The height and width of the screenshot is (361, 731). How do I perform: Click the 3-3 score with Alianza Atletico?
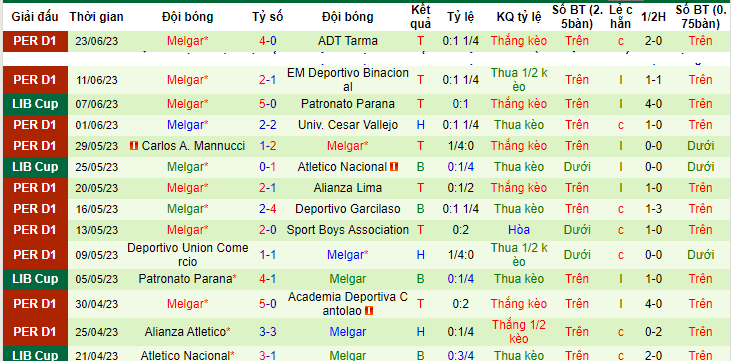(268, 332)
